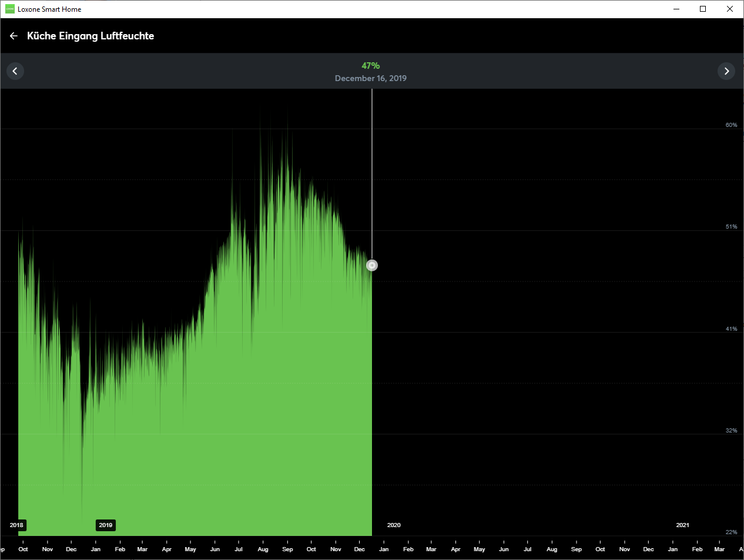
Task: Minimize the Loxone Smart Home window
Action: [x=676, y=9]
